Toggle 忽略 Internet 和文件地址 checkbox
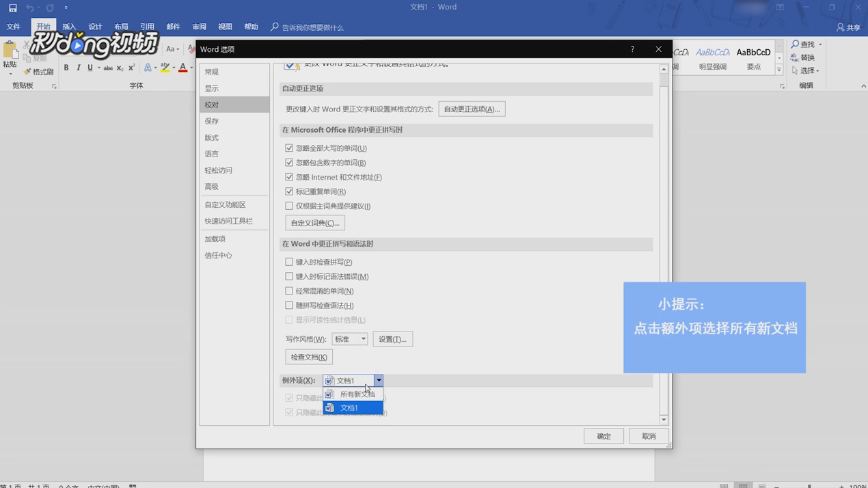This screenshot has width=868, height=488. click(289, 177)
